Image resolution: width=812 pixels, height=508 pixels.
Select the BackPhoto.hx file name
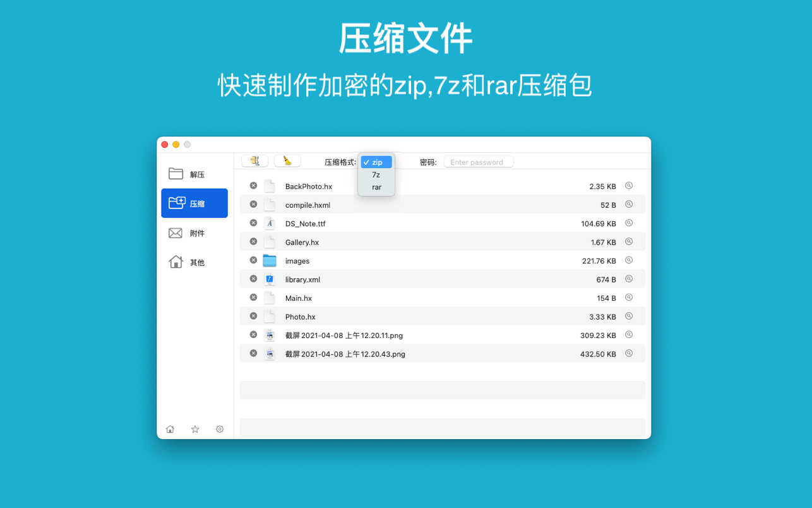point(309,186)
